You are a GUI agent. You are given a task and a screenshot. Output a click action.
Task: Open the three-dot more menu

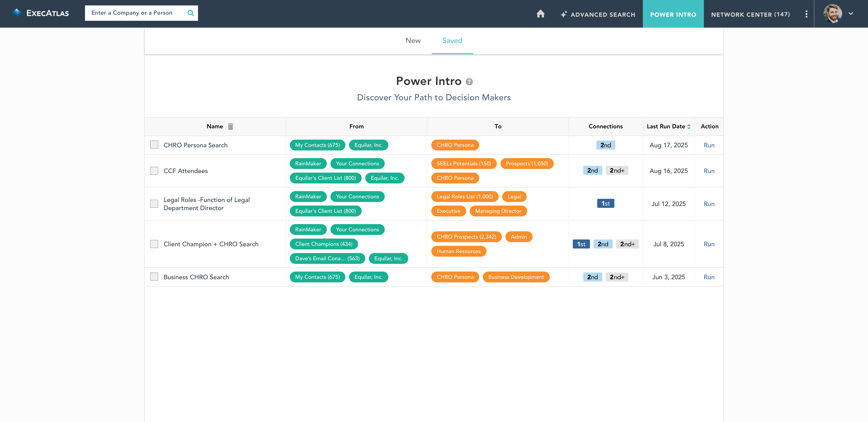tap(806, 14)
